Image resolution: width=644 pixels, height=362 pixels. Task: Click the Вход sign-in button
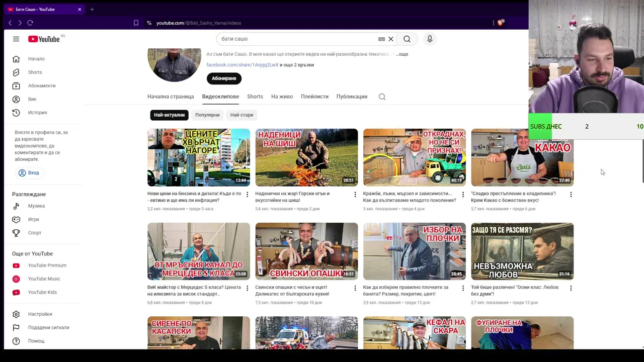tap(29, 172)
